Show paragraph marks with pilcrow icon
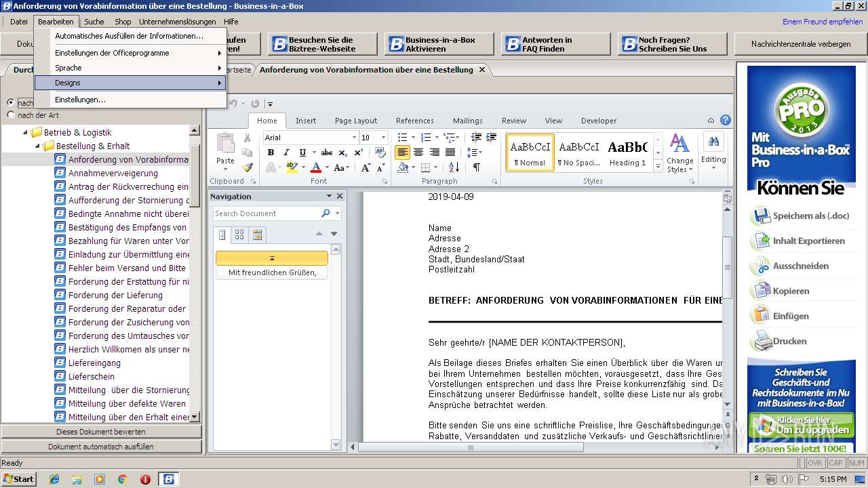 click(x=476, y=167)
